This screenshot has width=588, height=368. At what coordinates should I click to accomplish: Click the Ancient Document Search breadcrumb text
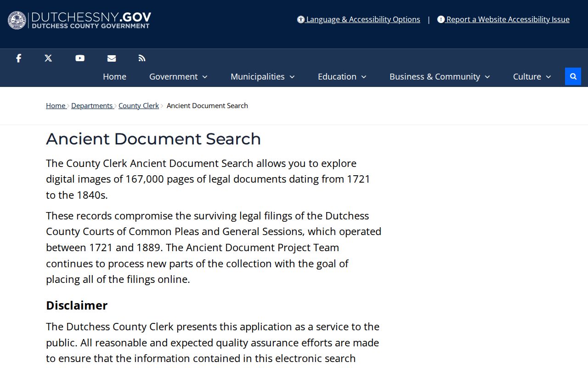[x=207, y=105]
